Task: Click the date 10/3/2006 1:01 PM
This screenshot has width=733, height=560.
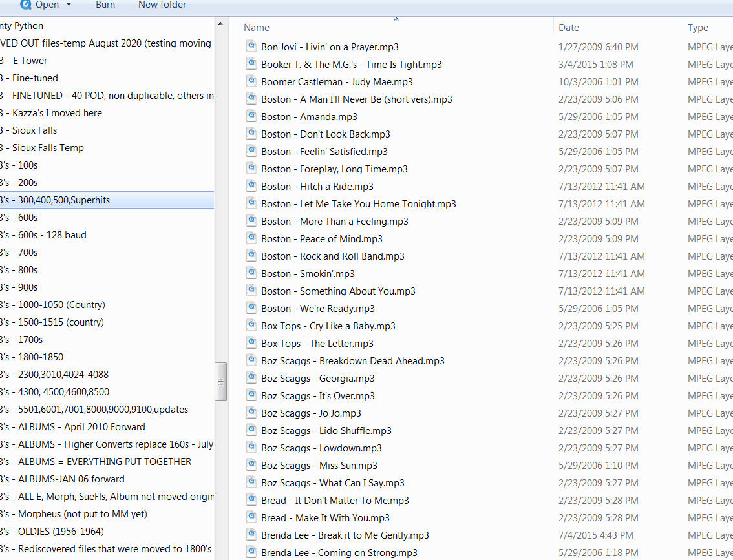Action: [x=598, y=82]
